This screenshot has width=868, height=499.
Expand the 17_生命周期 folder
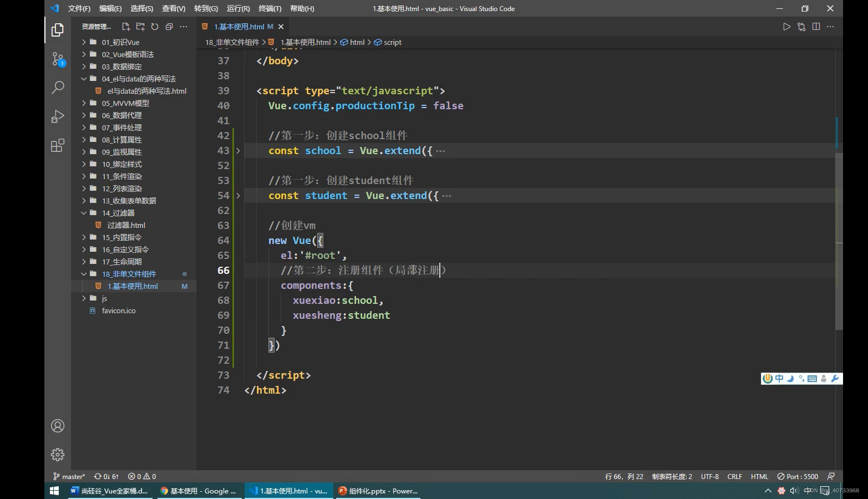point(121,262)
